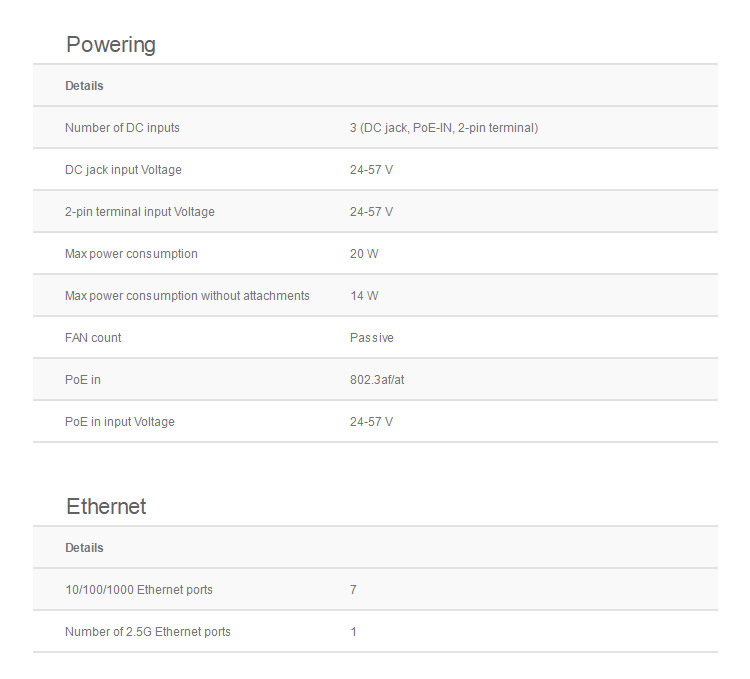Click the FAN count label

click(x=93, y=338)
